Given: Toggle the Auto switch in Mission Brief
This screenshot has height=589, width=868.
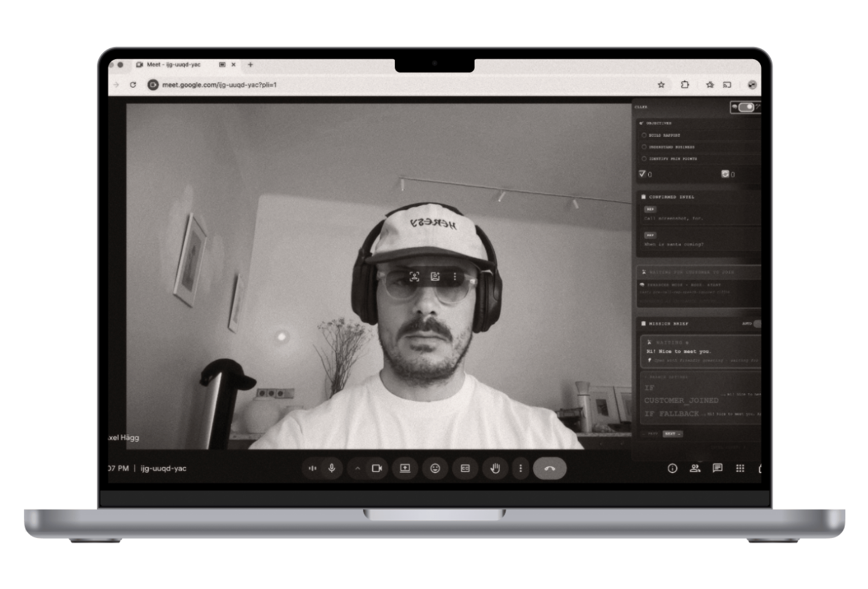Looking at the screenshot, I should [x=757, y=324].
